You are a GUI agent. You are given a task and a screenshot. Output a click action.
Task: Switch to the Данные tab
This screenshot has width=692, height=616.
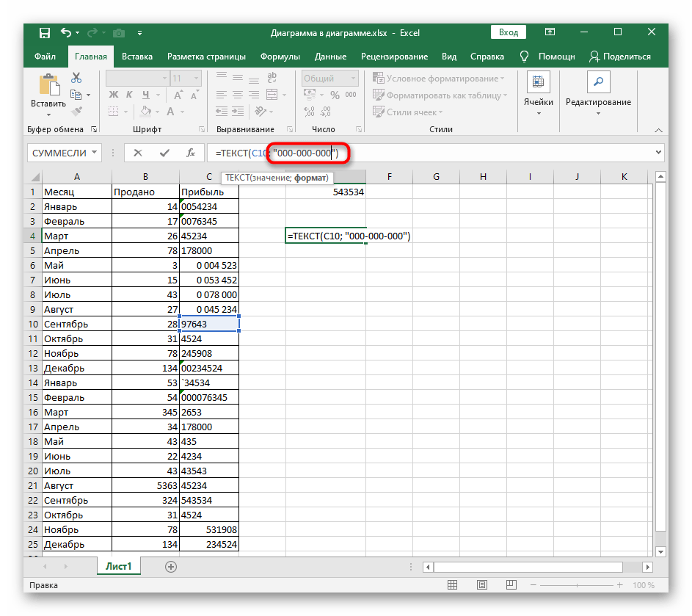tap(330, 57)
